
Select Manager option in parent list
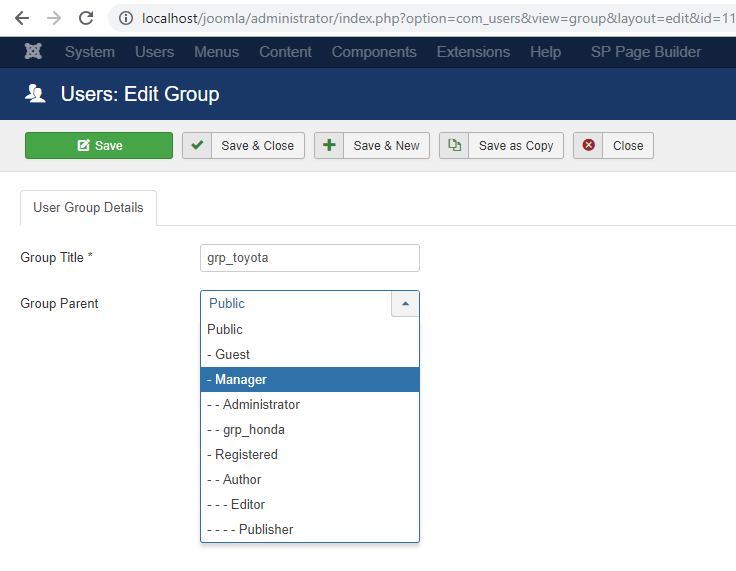click(x=309, y=380)
